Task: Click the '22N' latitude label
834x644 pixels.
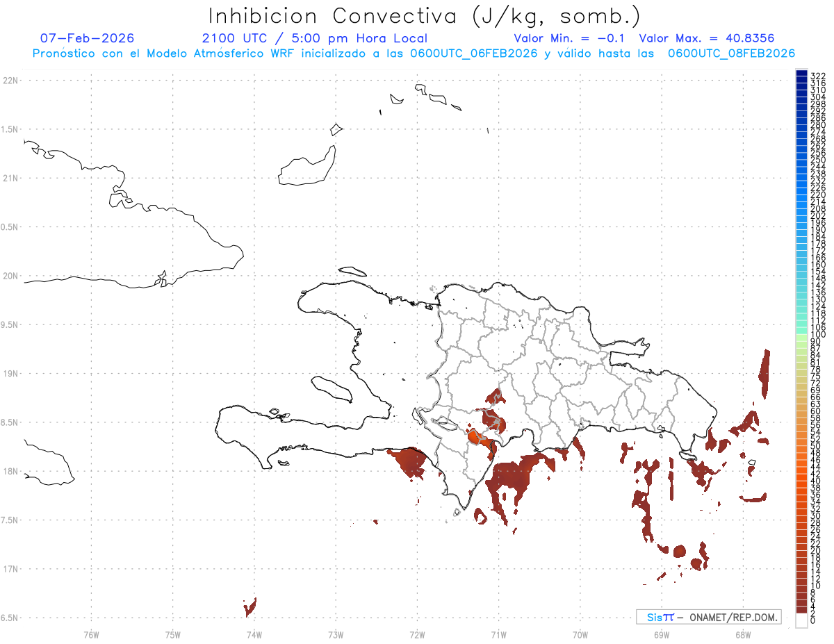Action: click(10, 81)
